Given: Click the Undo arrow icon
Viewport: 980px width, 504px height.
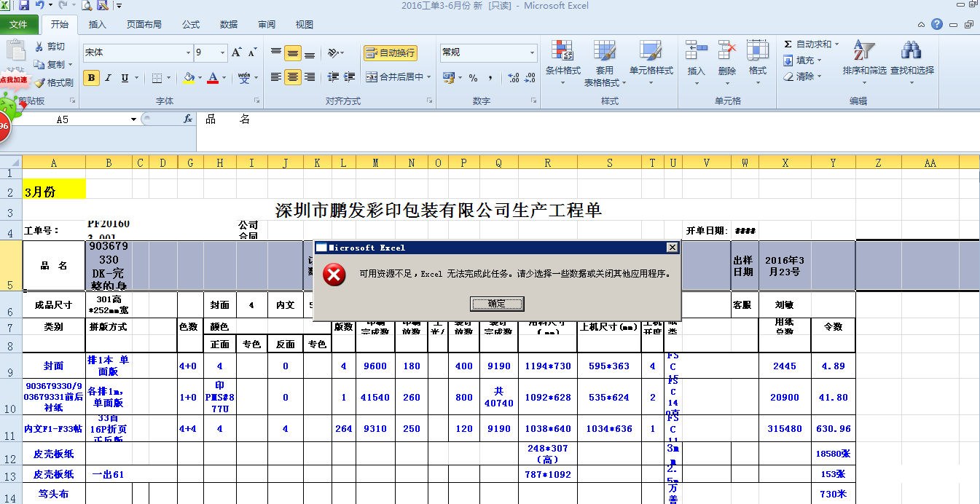Looking at the screenshot, I should pos(39,6).
